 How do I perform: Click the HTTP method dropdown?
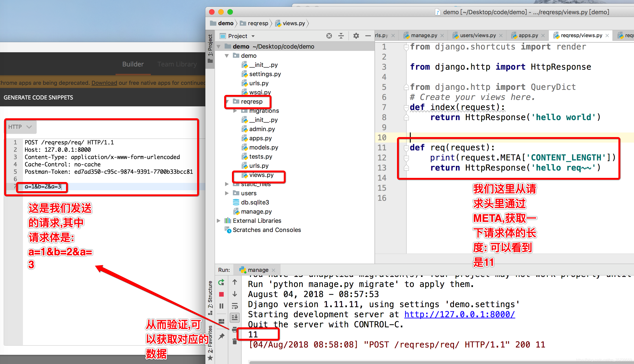tap(20, 127)
